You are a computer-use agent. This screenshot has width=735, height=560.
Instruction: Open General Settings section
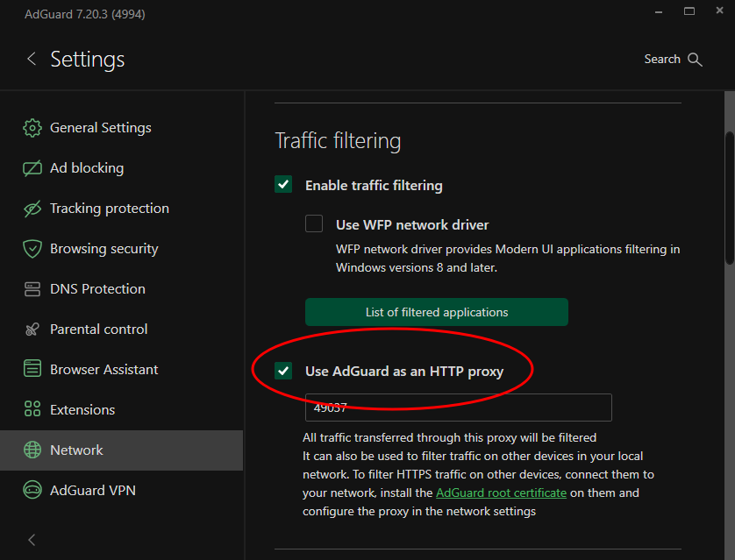[x=121, y=128]
